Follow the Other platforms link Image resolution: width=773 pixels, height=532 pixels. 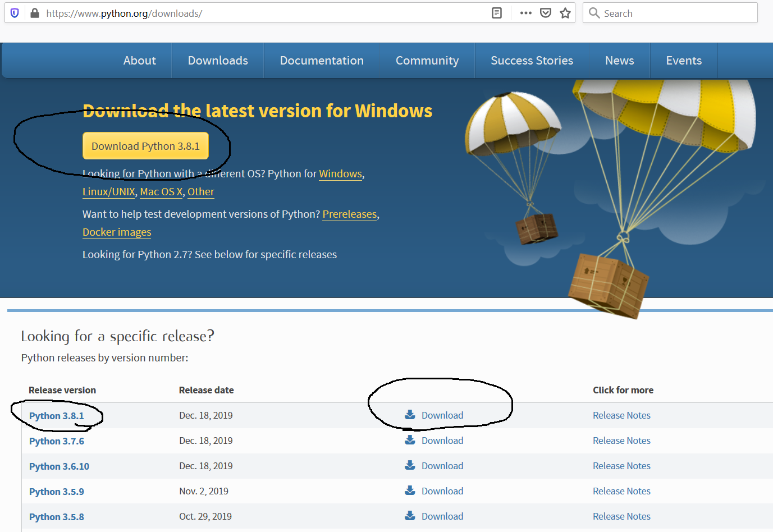tap(201, 192)
